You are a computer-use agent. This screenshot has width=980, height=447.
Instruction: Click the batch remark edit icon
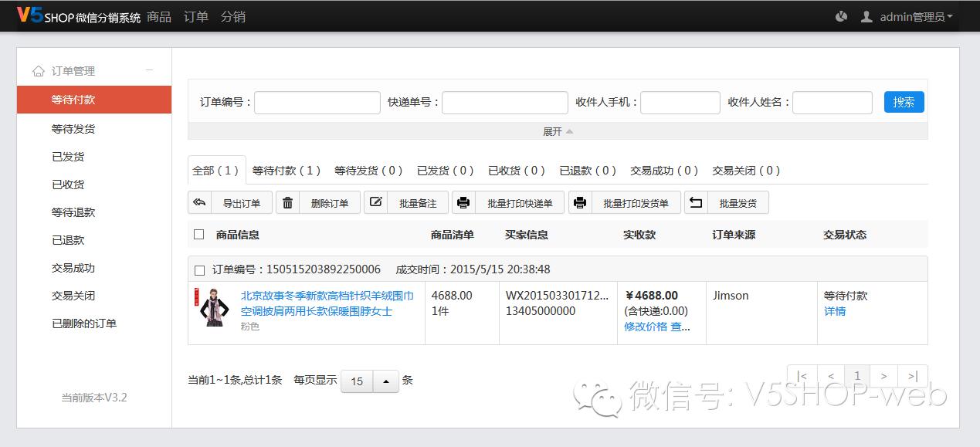pyautogui.click(x=375, y=202)
